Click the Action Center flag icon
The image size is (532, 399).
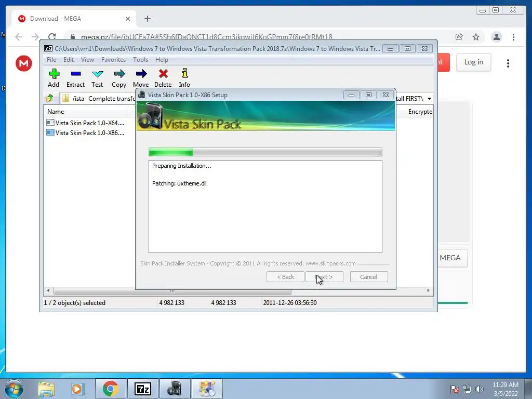point(455,389)
